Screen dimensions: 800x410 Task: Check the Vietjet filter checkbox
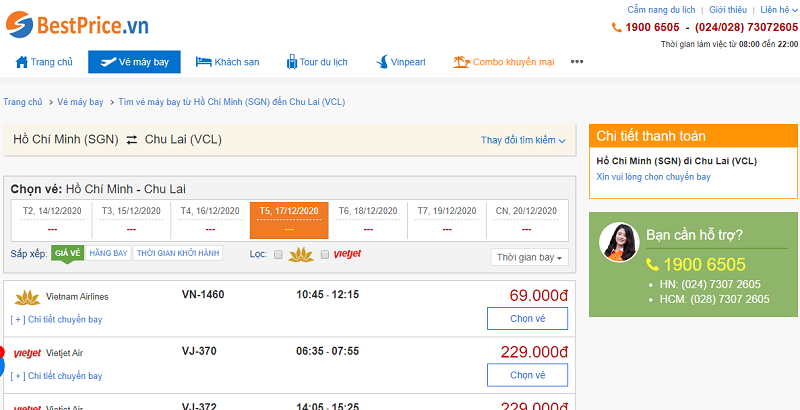pyautogui.click(x=324, y=254)
